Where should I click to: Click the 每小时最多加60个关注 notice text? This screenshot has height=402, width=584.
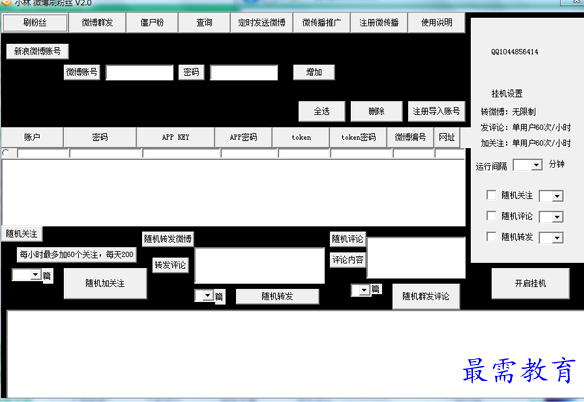click(76, 255)
